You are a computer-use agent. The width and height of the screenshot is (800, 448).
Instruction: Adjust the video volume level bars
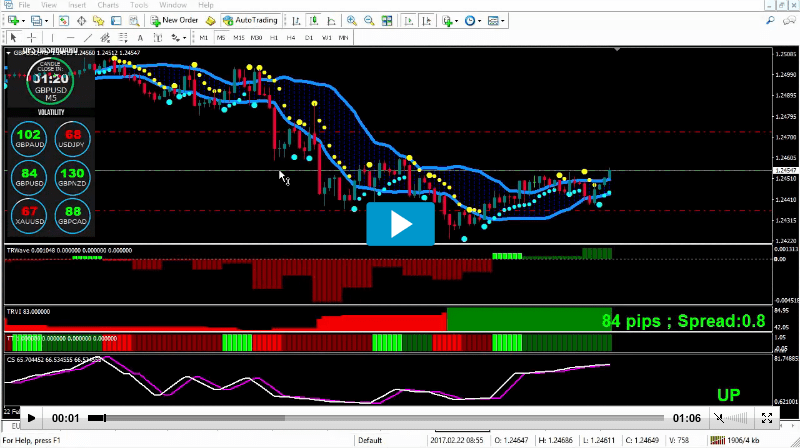pyautogui.click(x=737, y=418)
